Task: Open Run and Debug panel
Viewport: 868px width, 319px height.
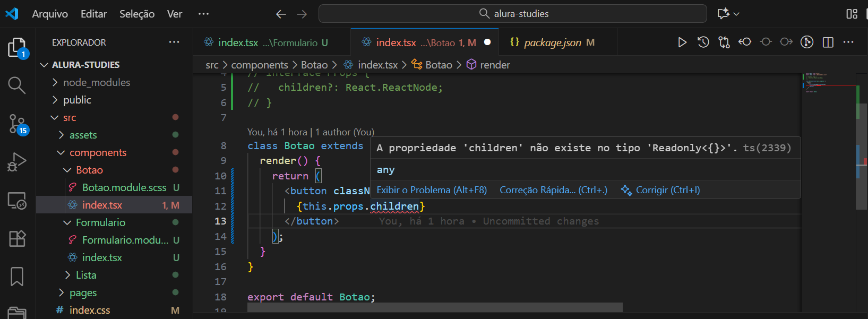Action: tap(17, 162)
